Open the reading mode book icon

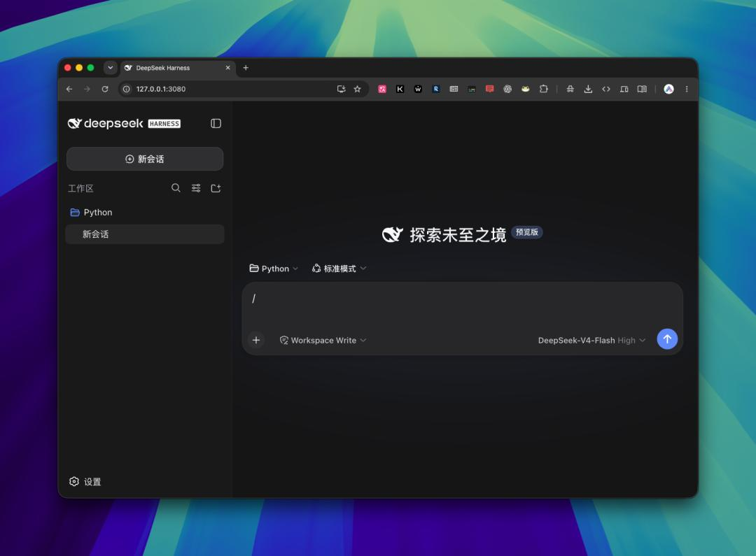tap(642, 89)
